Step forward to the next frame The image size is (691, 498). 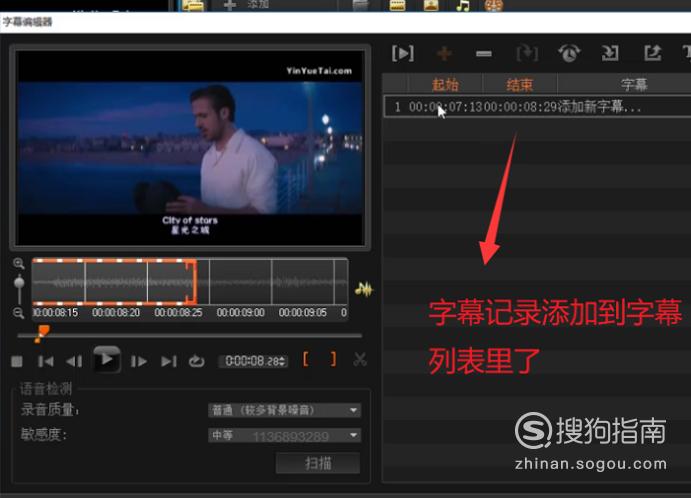(x=139, y=361)
